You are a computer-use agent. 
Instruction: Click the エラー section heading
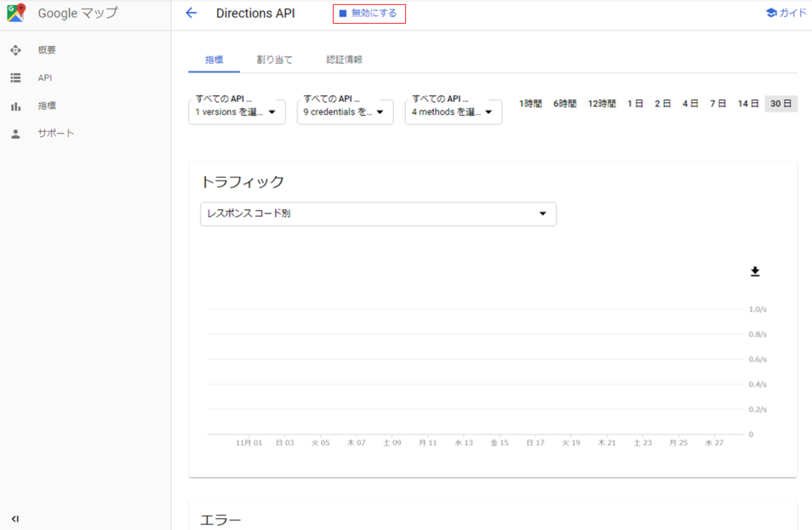(220, 520)
